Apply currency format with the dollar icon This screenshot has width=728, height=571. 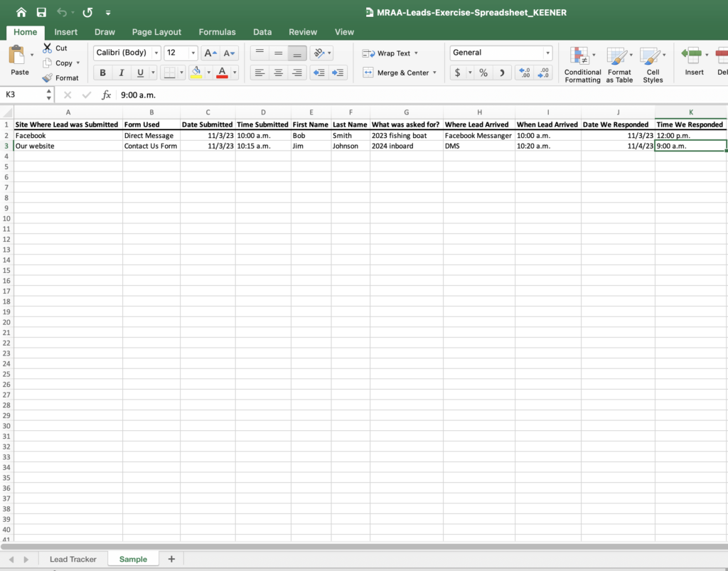coord(457,73)
